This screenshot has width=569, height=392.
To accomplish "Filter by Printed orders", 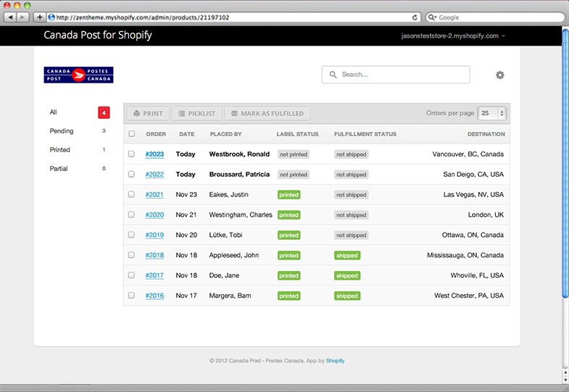I will click(60, 150).
